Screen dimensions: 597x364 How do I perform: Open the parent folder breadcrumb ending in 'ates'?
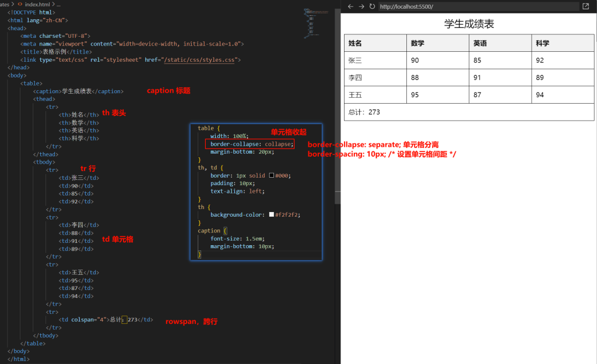[5, 4]
